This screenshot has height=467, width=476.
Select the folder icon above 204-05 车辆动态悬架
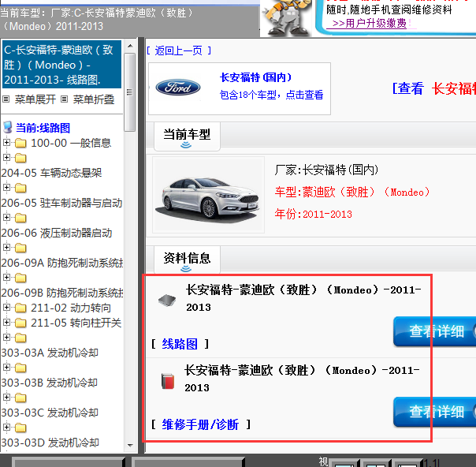point(20,158)
